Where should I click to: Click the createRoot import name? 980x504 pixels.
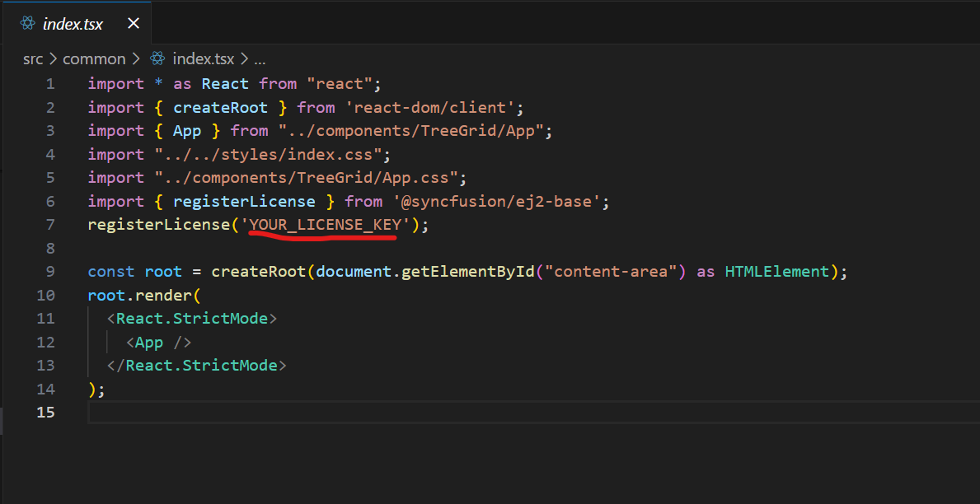pos(220,107)
